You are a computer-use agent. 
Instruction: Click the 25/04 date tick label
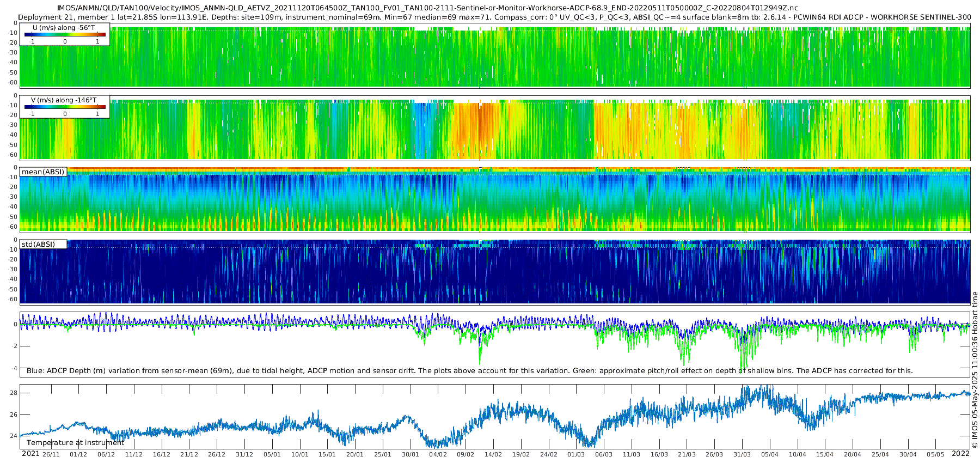[x=880, y=454]
